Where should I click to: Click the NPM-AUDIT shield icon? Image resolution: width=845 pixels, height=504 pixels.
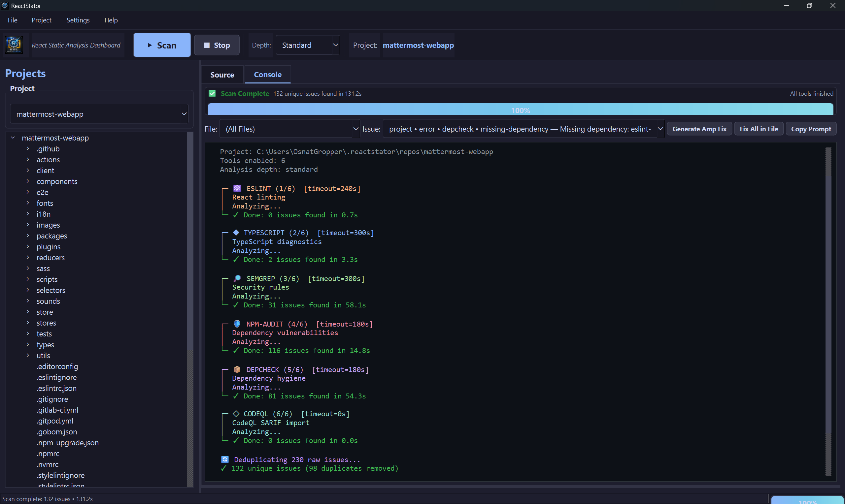237,324
